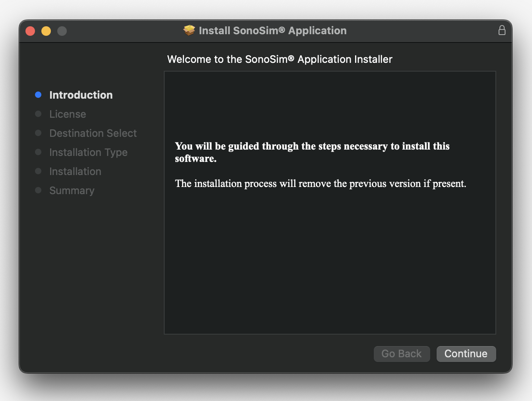Click the installer window title text
Screen dimensions: 532x401
(x=272, y=30)
